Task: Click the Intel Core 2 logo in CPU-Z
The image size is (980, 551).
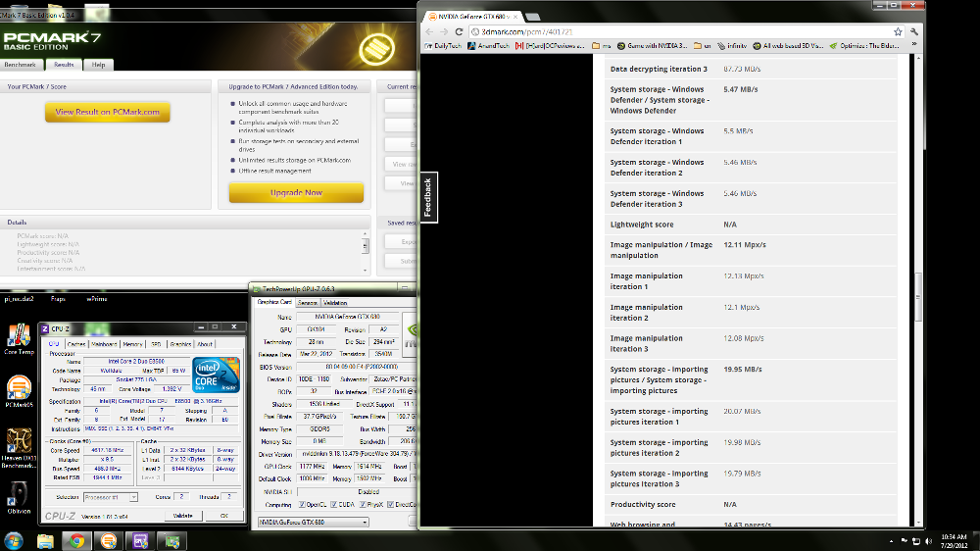Action: click(217, 375)
